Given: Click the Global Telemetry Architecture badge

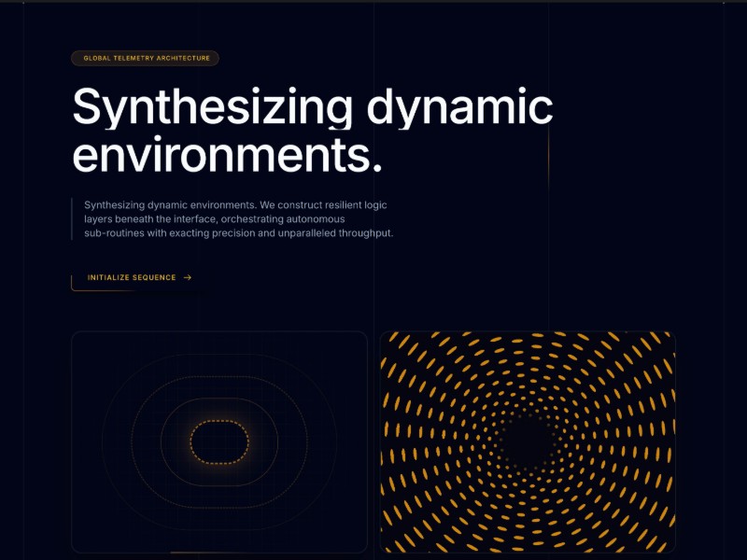Looking at the screenshot, I should tap(146, 58).
